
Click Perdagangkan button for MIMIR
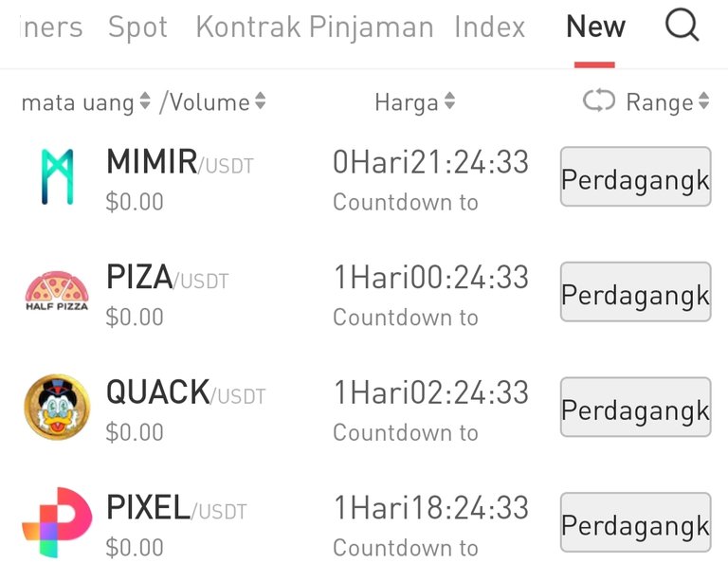tap(636, 176)
